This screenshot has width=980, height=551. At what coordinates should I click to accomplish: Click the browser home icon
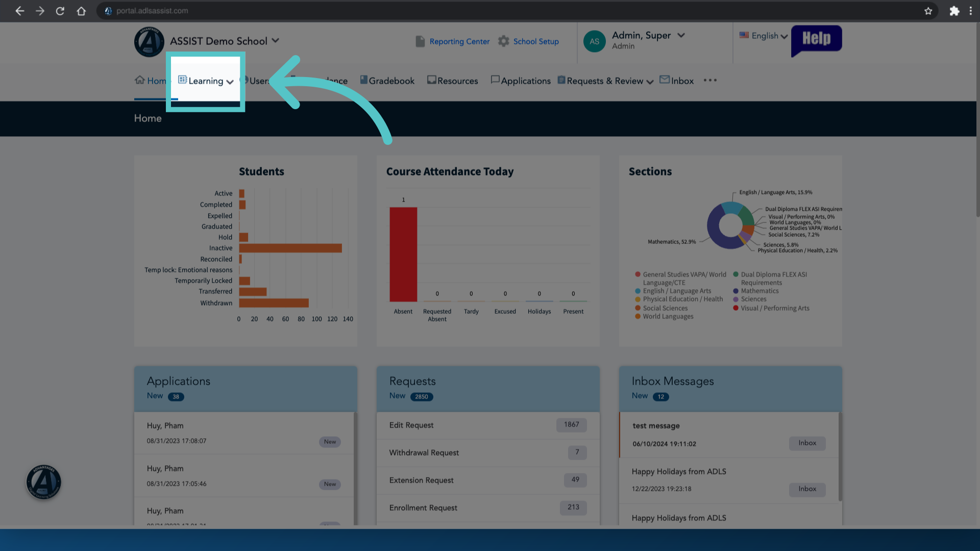pos(81,11)
